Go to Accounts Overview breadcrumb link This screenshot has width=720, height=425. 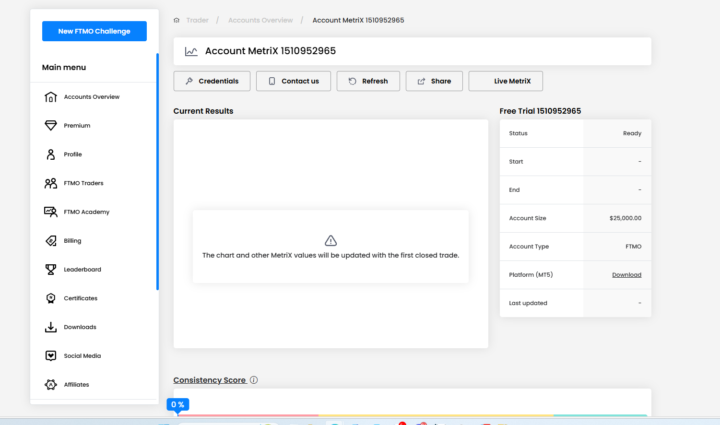click(x=260, y=20)
